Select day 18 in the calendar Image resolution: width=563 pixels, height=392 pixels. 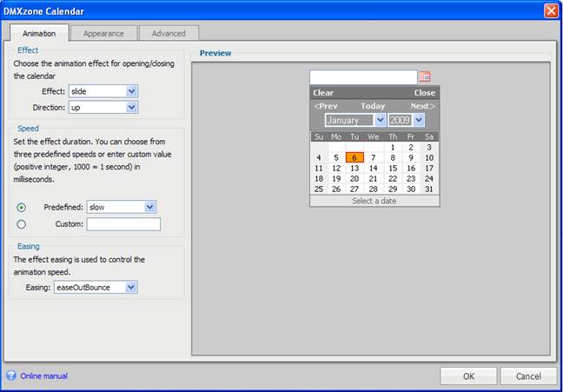pos(319,178)
